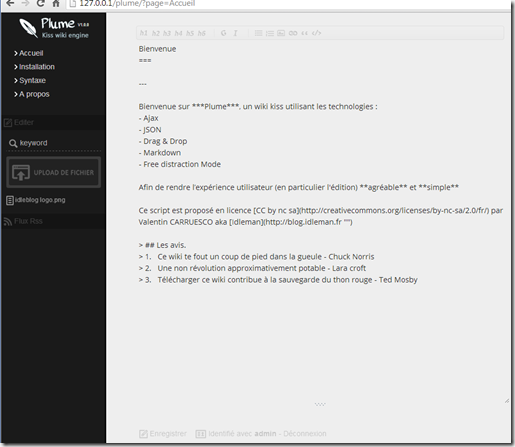Focus the keyword search field

coord(53,143)
